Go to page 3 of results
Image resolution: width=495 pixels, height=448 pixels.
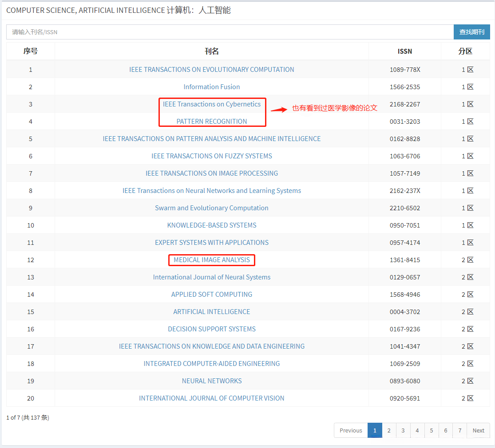click(x=403, y=430)
